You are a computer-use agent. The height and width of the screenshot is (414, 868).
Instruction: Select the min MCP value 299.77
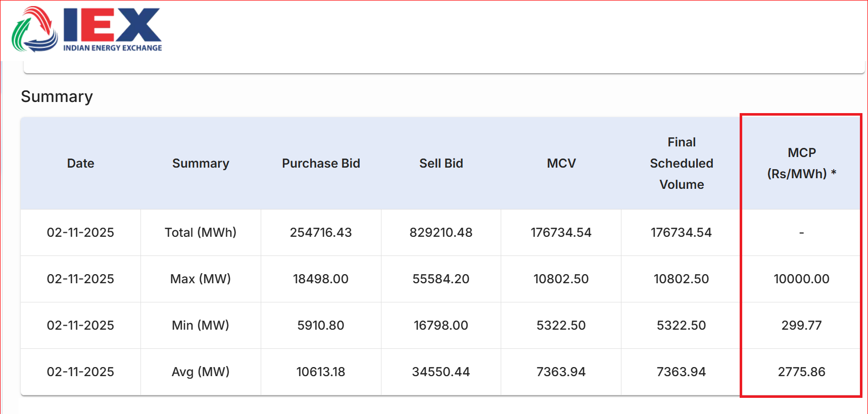[801, 325]
